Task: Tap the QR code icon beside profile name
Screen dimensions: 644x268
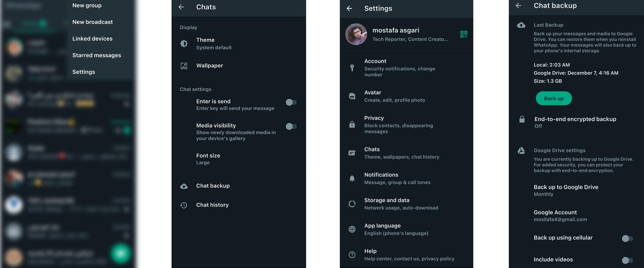Action: pyautogui.click(x=464, y=34)
